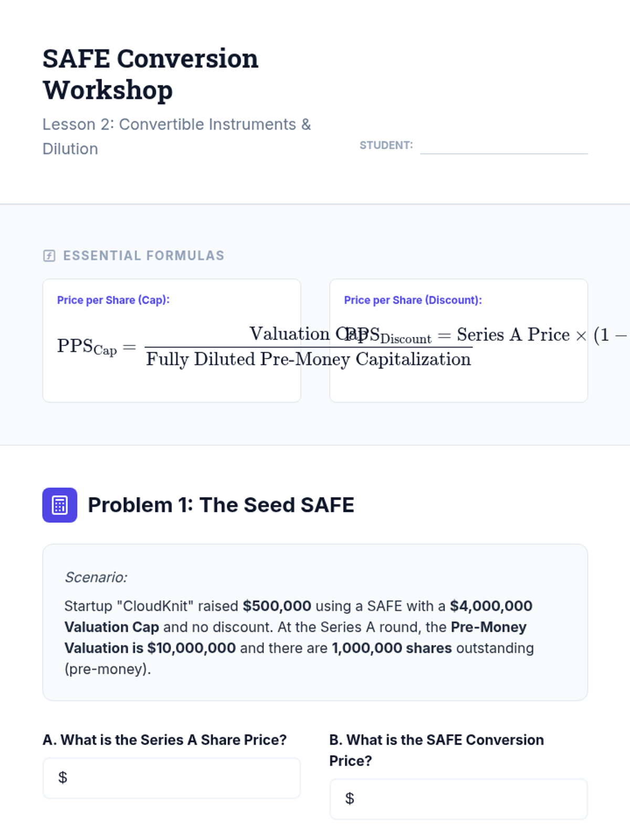
Task: Click the Problem 1: The Seed SAFE heading
Action: (220, 505)
